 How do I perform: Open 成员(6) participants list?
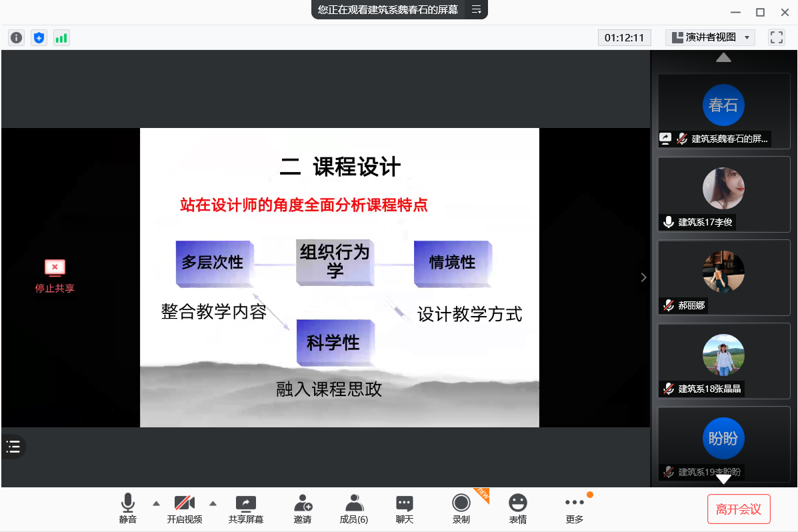353,509
